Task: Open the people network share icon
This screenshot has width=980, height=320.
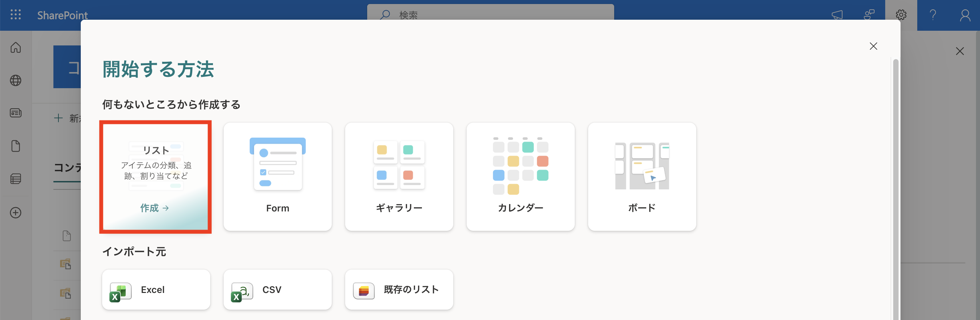Action: (869, 15)
